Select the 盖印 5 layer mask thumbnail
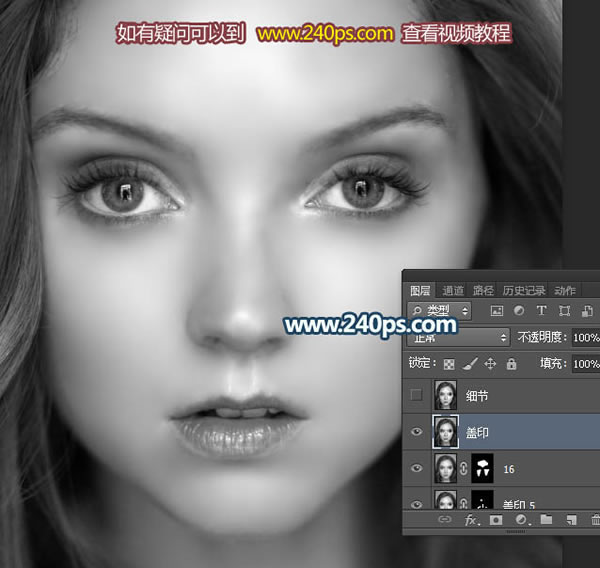This screenshot has width=600, height=568. [482, 501]
